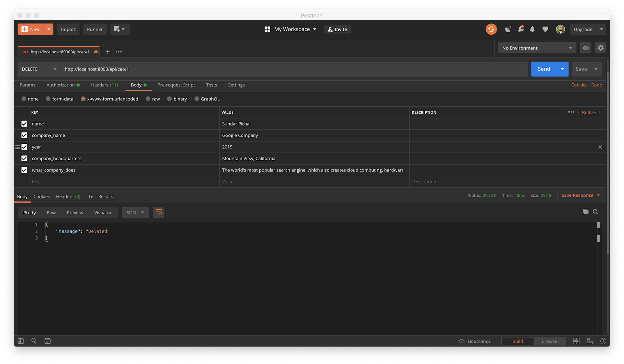Select the none body type
The image size is (624, 364).
click(24, 99)
